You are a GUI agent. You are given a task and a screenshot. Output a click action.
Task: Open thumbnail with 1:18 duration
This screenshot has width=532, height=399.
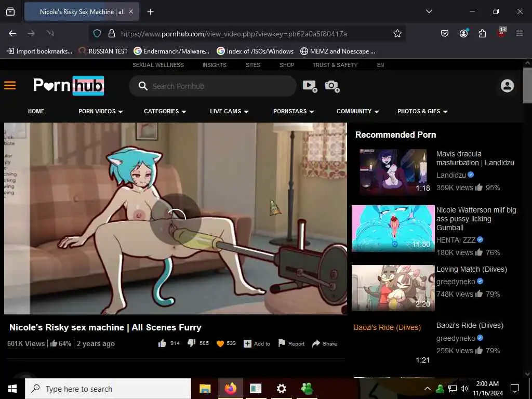coord(393,172)
